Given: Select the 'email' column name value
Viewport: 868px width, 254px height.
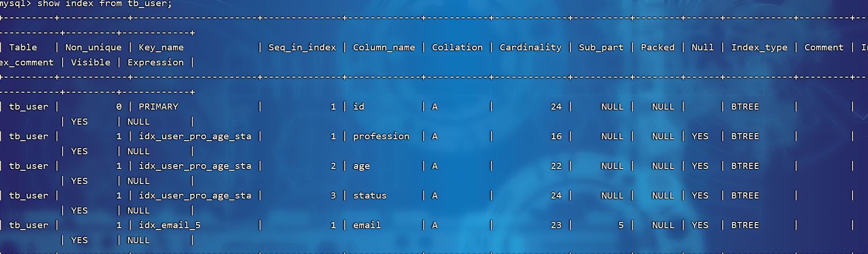Looking at the screenshot, I should (367, 225).
